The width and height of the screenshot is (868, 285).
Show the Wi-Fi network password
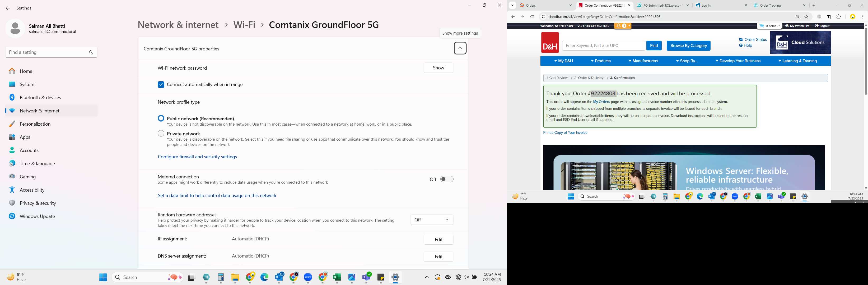click(x=438, y=68)
